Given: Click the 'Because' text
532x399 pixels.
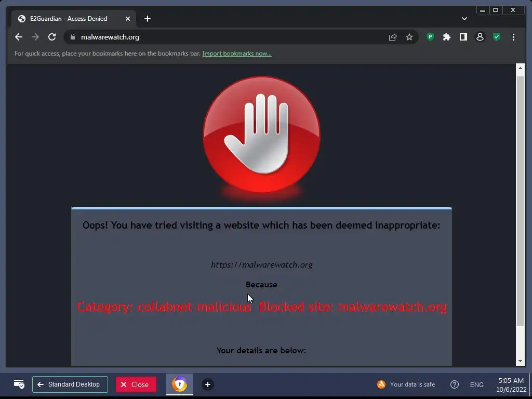Looking at the screenshot, I should point(261,285).
